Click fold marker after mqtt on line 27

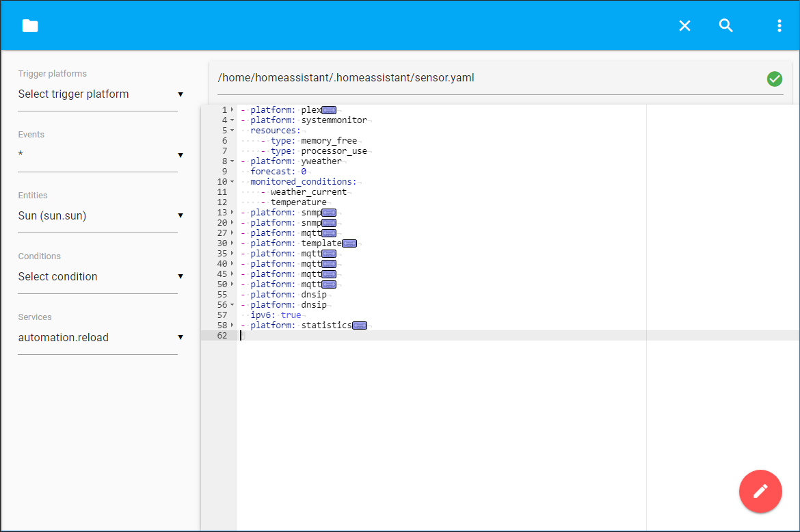pos(329,233)
